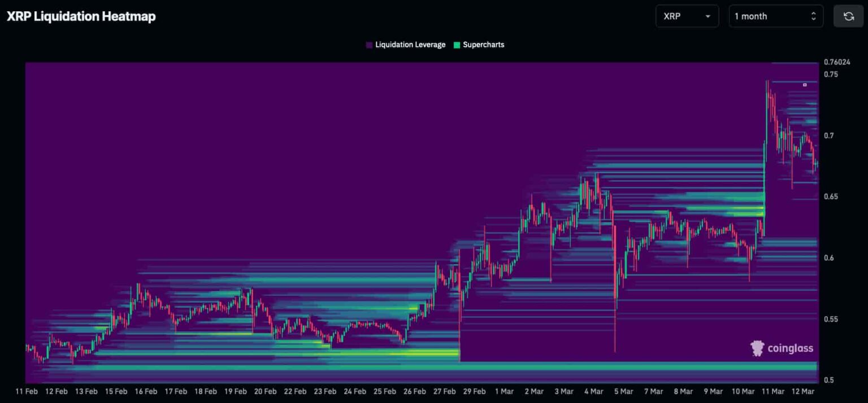The width and height of the screenshot is (868, 403).
Task: Click the white marker near the chart's peak
Action: point(805,85)
